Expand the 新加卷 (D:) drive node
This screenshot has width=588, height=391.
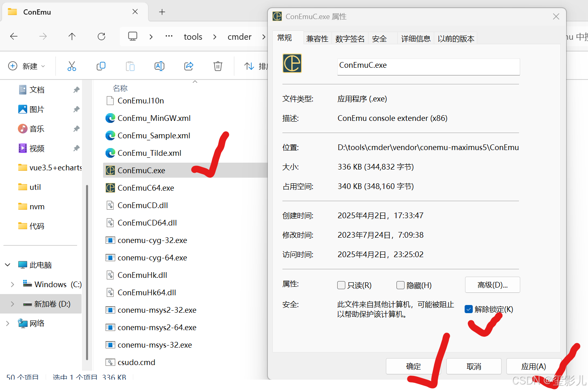13,304
